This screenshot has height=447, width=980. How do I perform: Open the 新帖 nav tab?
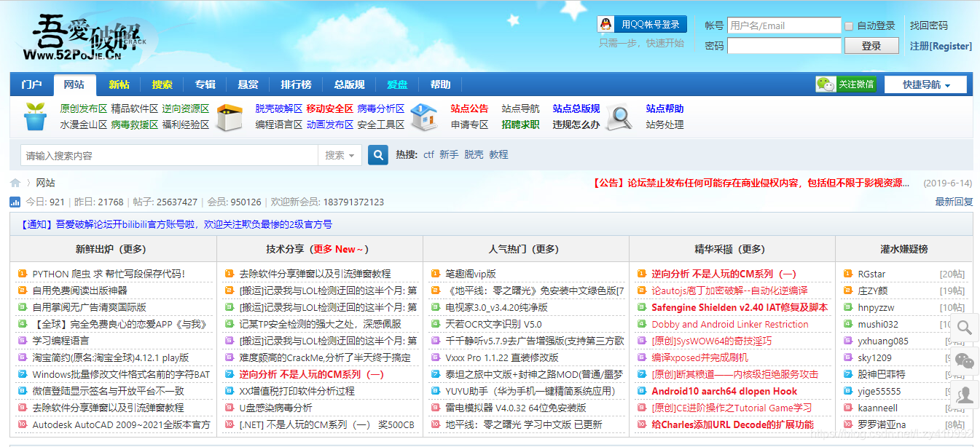pos(119,84)
